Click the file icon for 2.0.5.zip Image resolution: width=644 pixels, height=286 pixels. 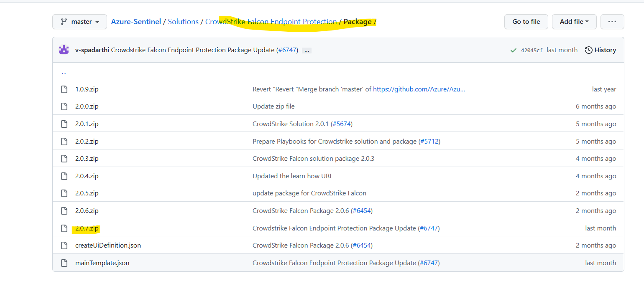click(64, 193)
